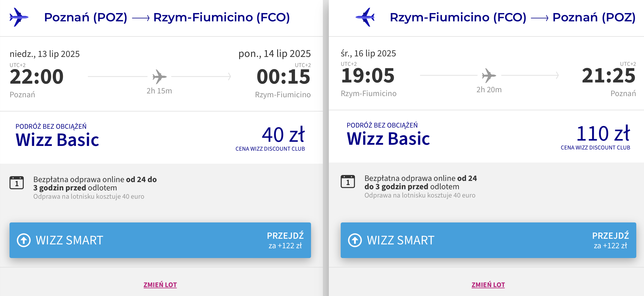Screen dimensions: 644x296
Task: Click upgrade arrow icon on left WIZZ SMART
Action: click(x=24, y=240)
